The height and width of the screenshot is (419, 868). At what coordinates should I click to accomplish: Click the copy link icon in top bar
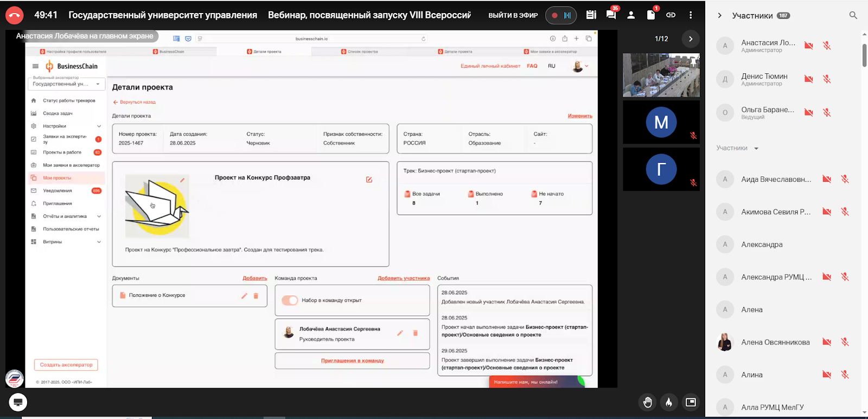pyautogui.click(x=671, y=15)
